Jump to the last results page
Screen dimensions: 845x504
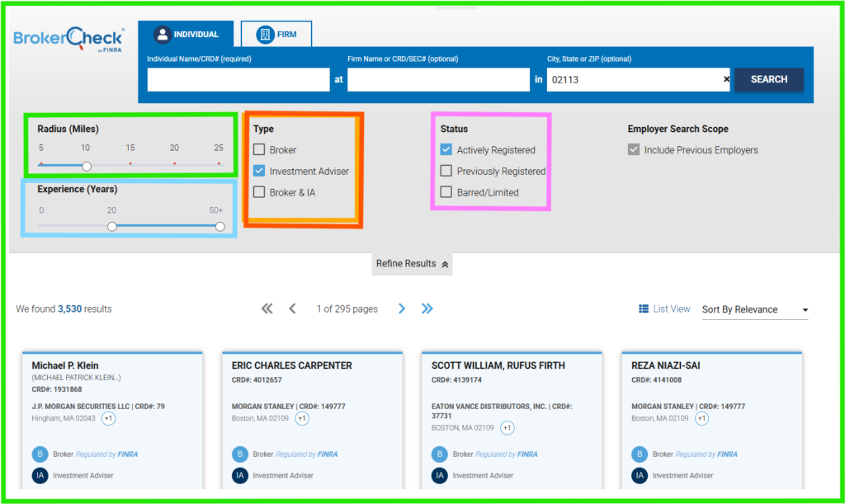427,309
